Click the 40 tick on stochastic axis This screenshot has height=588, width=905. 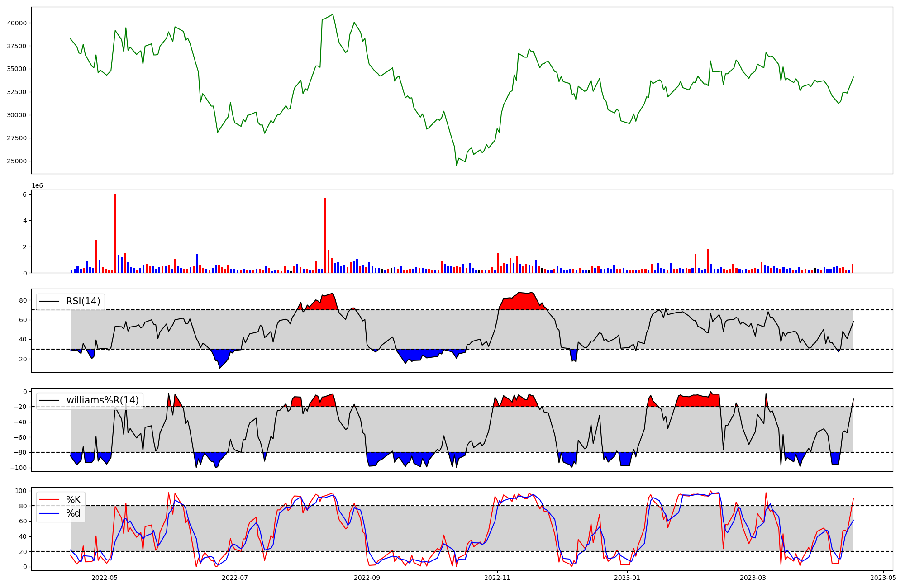pyautogui.click(x=23, y=536)
